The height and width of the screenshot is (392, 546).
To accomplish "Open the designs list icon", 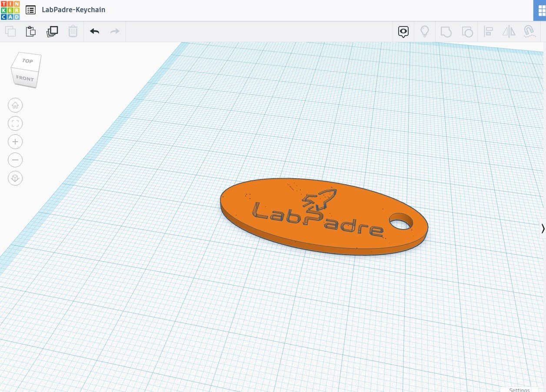I will [30, 10].
